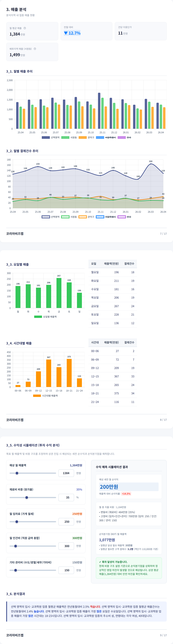Click the 15~18 time row label

[x=95, y=385]
